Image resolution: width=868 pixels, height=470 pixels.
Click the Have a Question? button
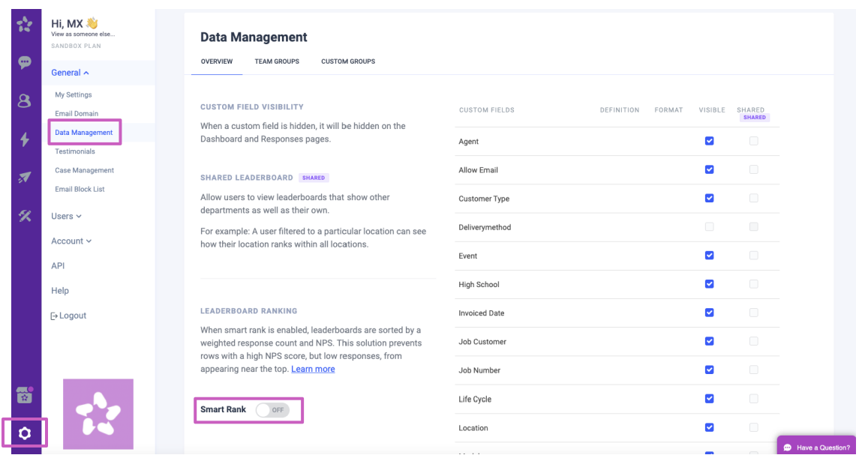(x=816, y=448)
